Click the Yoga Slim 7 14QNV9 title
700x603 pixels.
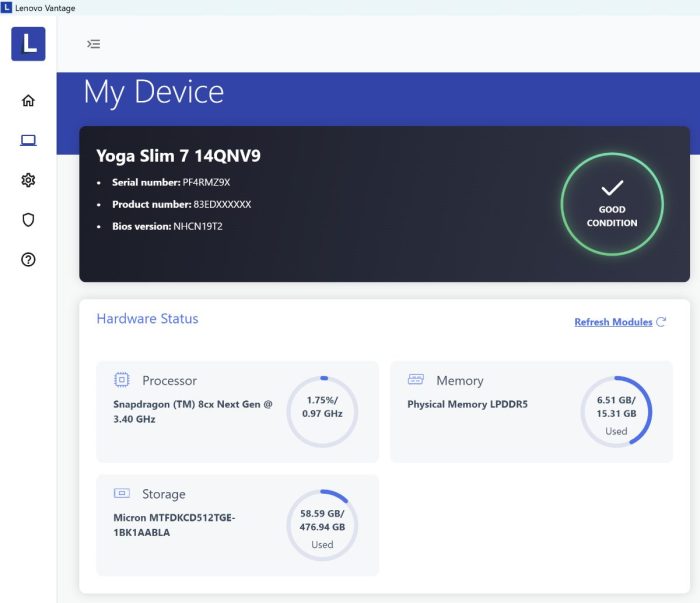pyautogui.click(x=178, y=155)
